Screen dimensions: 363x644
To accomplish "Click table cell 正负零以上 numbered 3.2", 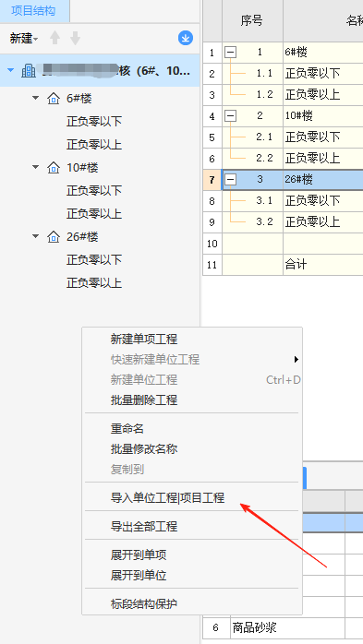I will (x=322, y=222).
